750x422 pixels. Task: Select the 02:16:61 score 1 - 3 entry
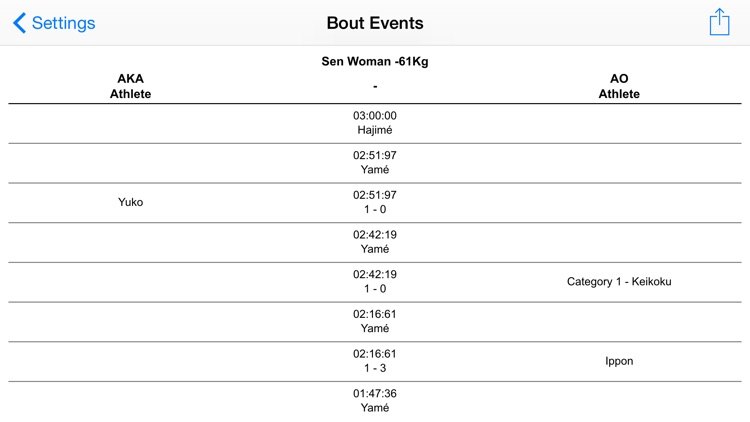tap(375, 361)
